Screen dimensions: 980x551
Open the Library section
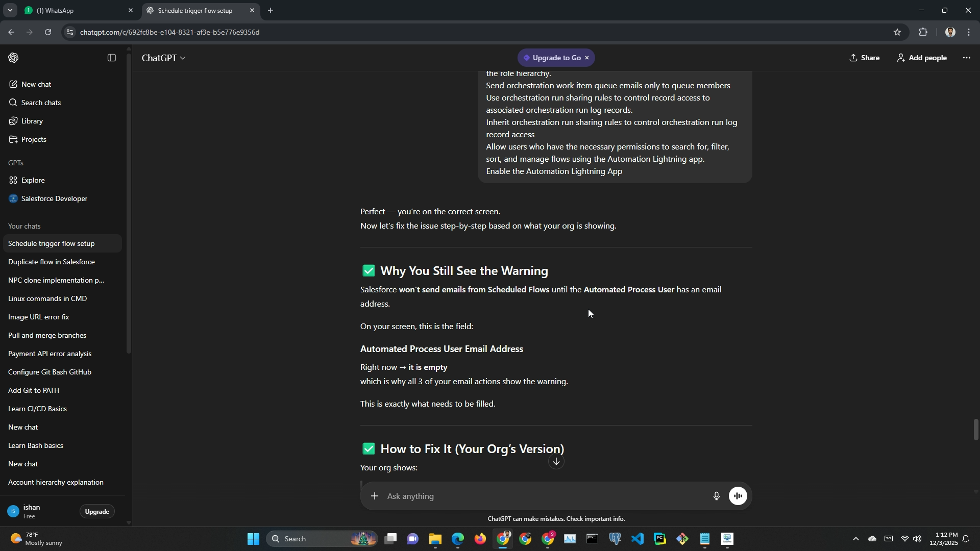coord(32,121)
